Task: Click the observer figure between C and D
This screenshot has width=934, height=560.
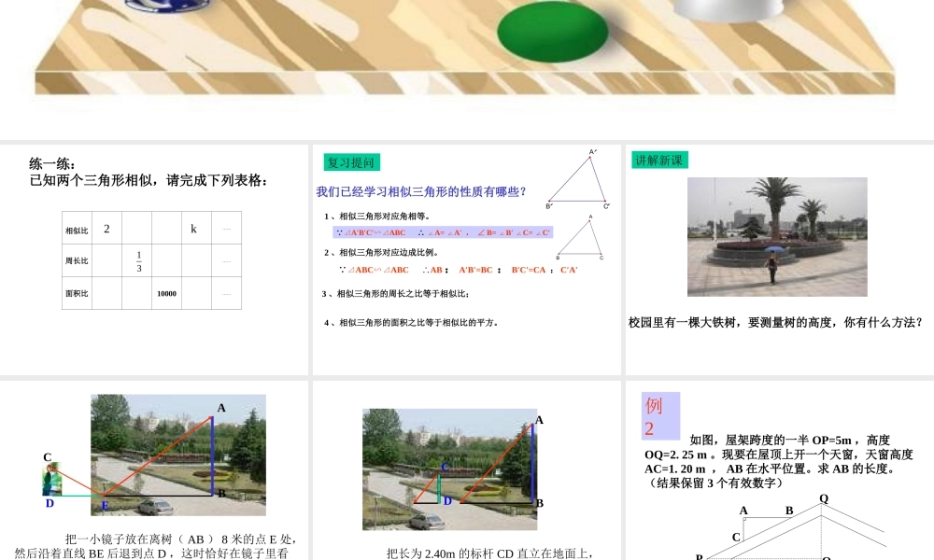Action: (51, 480)
